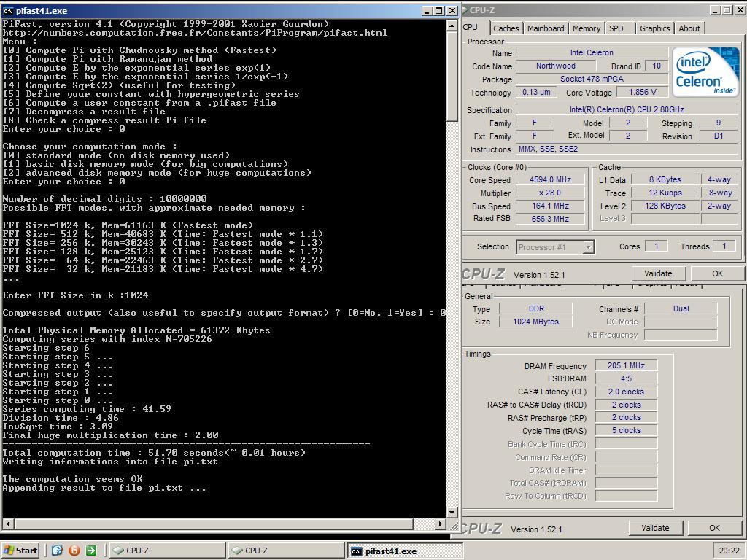Click the Windows Start button

pyautogui.click(x=20, y=551)
